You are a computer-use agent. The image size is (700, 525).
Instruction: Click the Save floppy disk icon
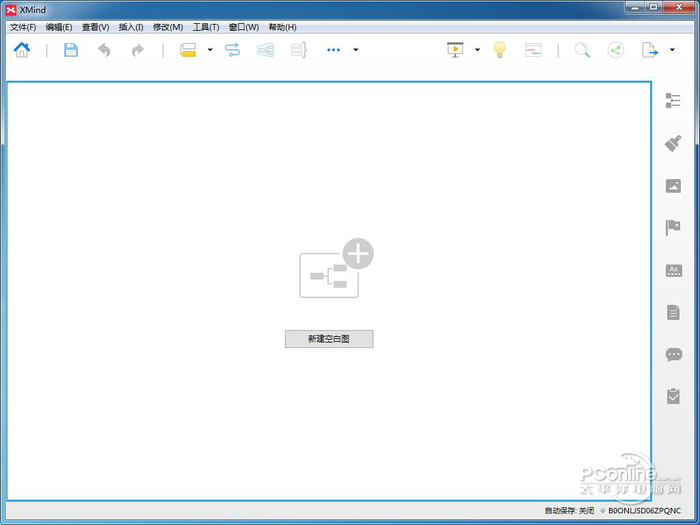[x=71, y=50]
